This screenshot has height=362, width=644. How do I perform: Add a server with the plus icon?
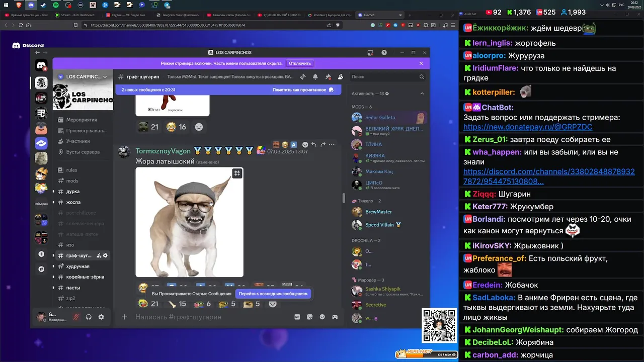[41, 254]
